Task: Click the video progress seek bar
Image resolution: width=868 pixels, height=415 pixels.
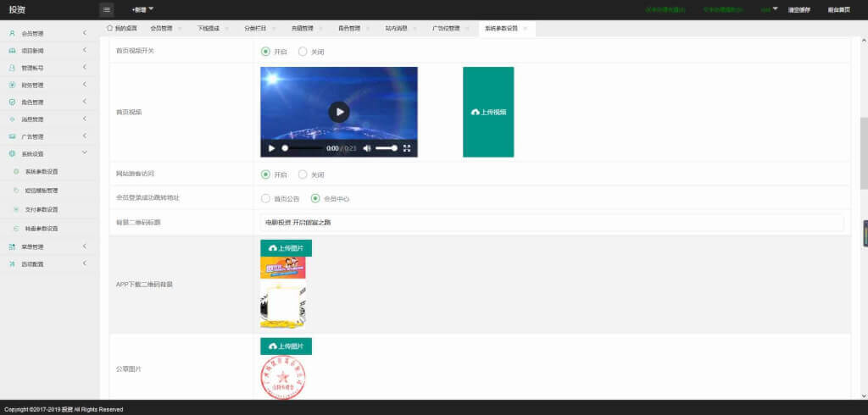Action: point(302,148)
